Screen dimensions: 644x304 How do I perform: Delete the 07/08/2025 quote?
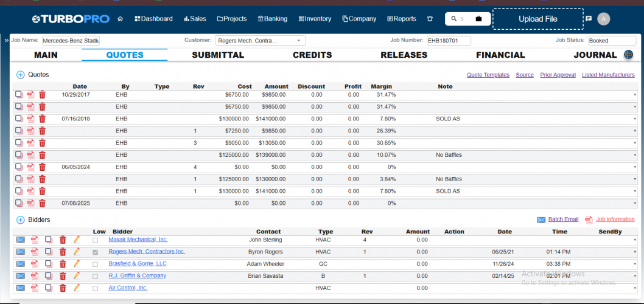tap(42, 203)
